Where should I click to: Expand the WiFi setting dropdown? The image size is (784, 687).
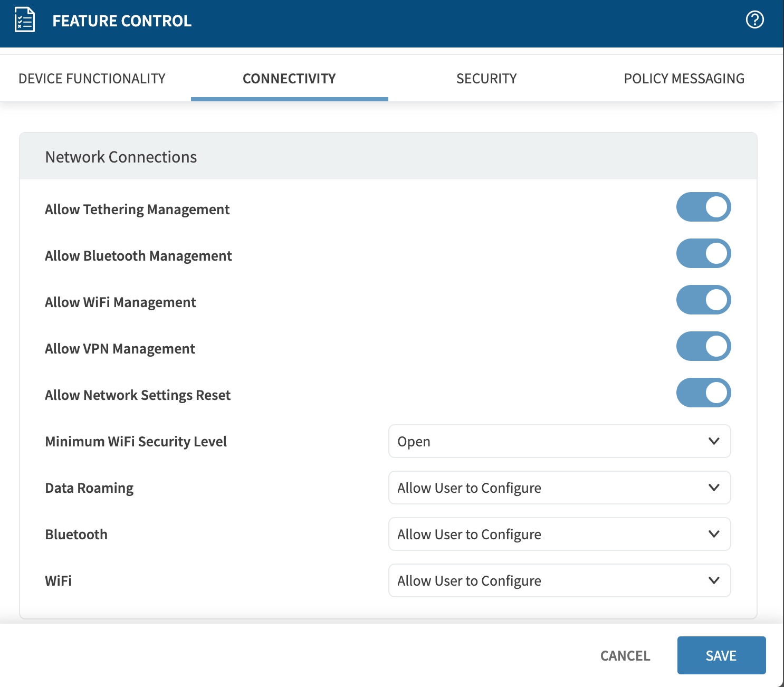pyautogui.click(x=559, y=580)
